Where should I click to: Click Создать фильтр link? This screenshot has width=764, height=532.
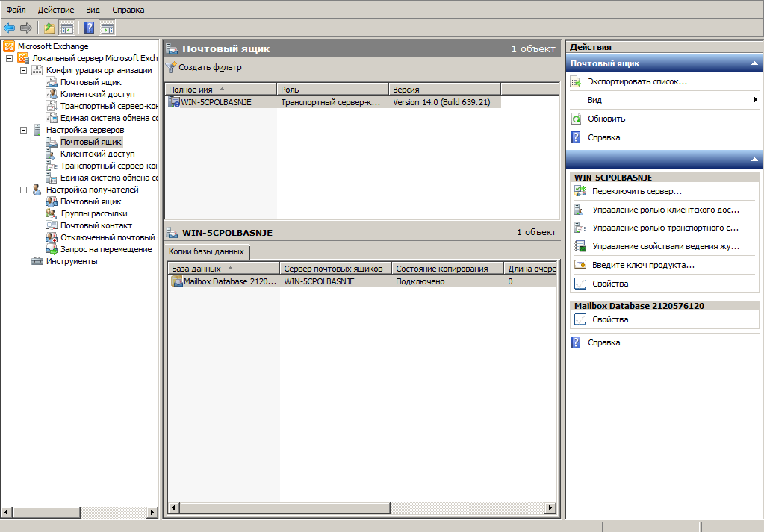(x=210, y=67)
